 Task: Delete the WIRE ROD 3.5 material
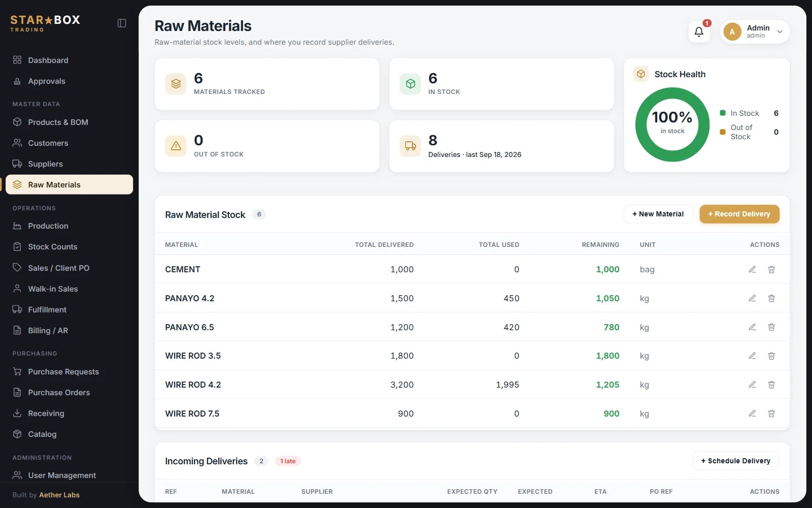[771, 356]
